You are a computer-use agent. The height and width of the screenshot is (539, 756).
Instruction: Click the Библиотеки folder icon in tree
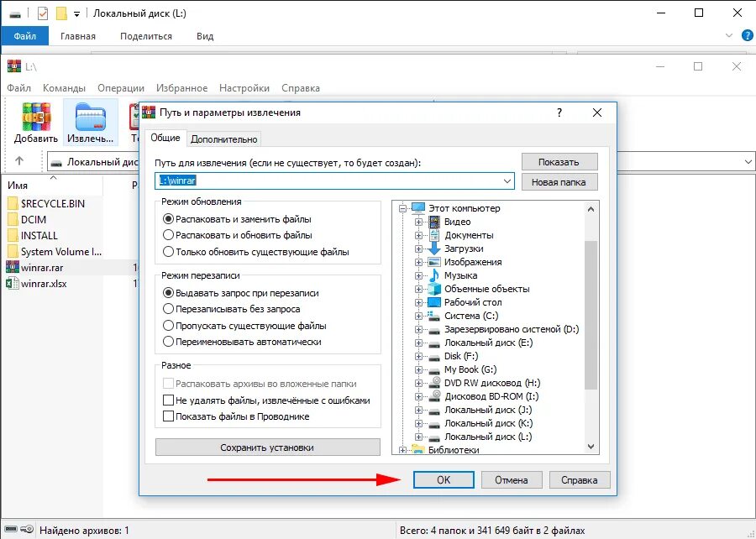[417, 450]
